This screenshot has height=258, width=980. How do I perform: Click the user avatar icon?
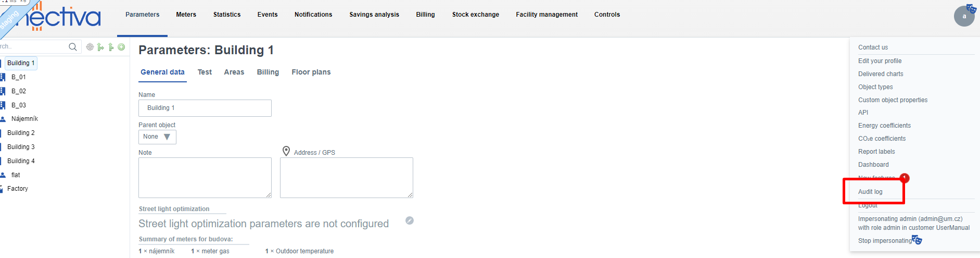[x=964, y=16]
